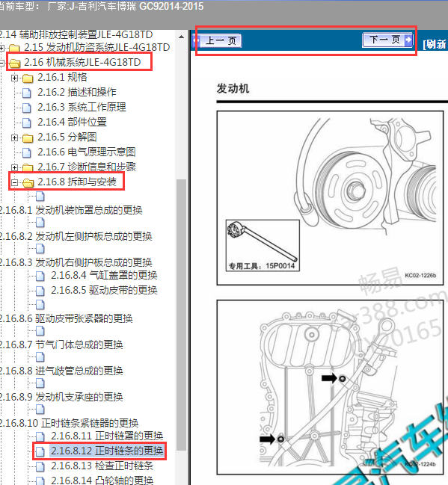Click document icon above 2.16.8.1 发动机装饰罩总成
448x485 pixels.
[40, 196]
